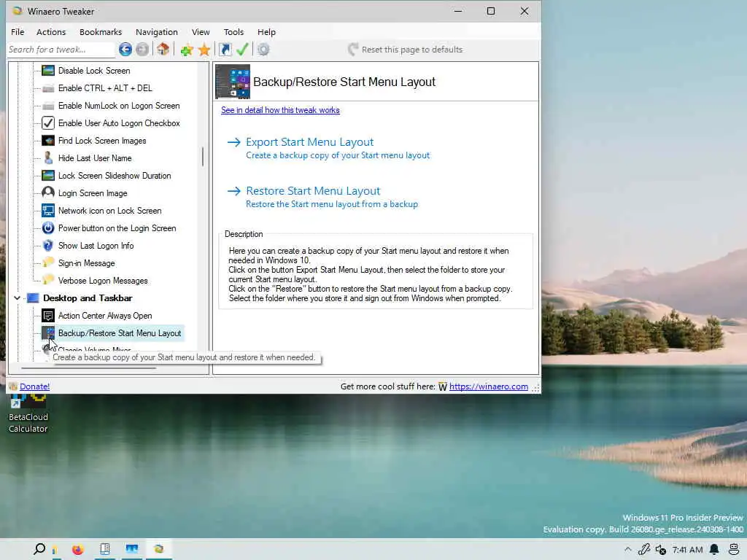The height and width of the screenshot is (560, 747).
Task: Click the Show Last Logon Info icon
Action: 48,246
